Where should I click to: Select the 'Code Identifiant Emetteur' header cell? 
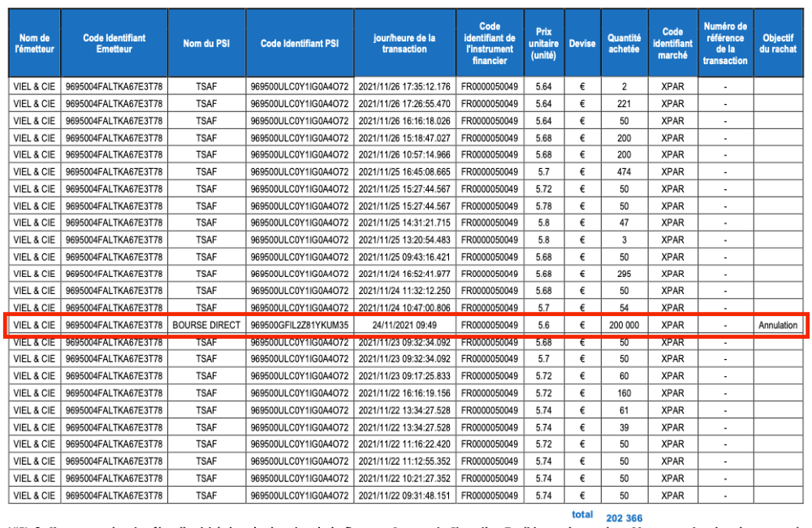[114, 43]
